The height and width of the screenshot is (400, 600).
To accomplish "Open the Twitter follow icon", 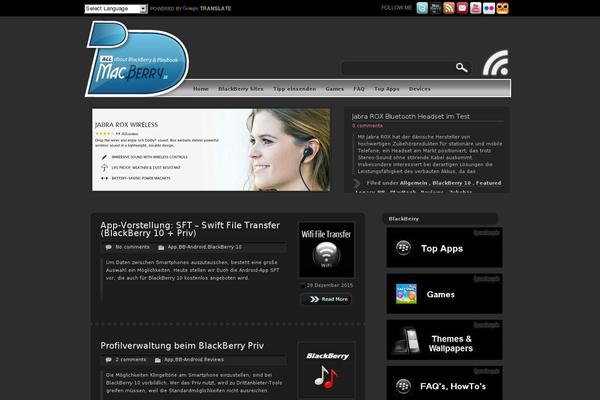I will coord(422,8).
